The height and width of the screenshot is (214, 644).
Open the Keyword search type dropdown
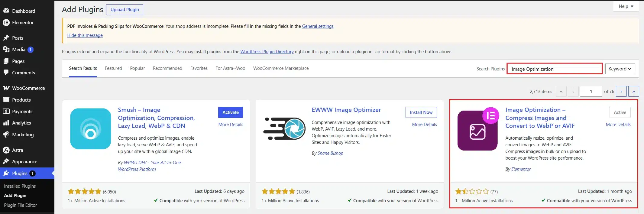620,69
